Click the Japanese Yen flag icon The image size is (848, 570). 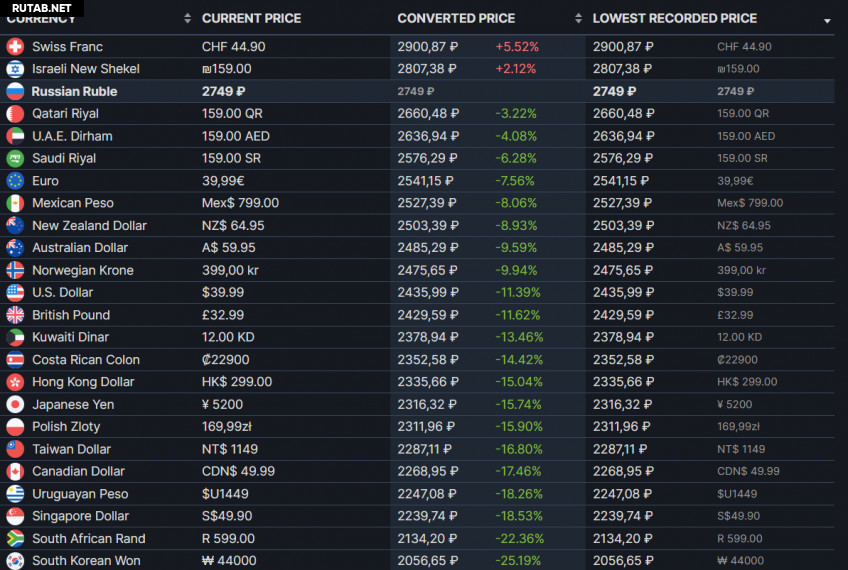pos(15,404)
